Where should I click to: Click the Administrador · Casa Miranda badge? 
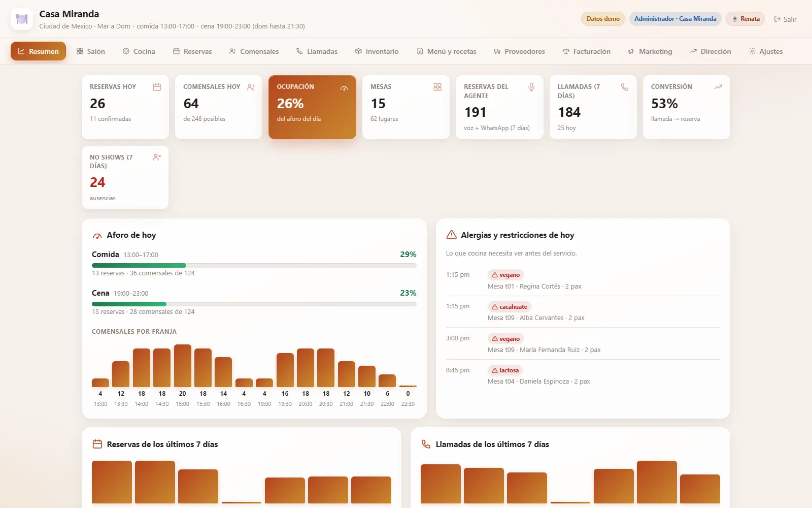(675, 19)
